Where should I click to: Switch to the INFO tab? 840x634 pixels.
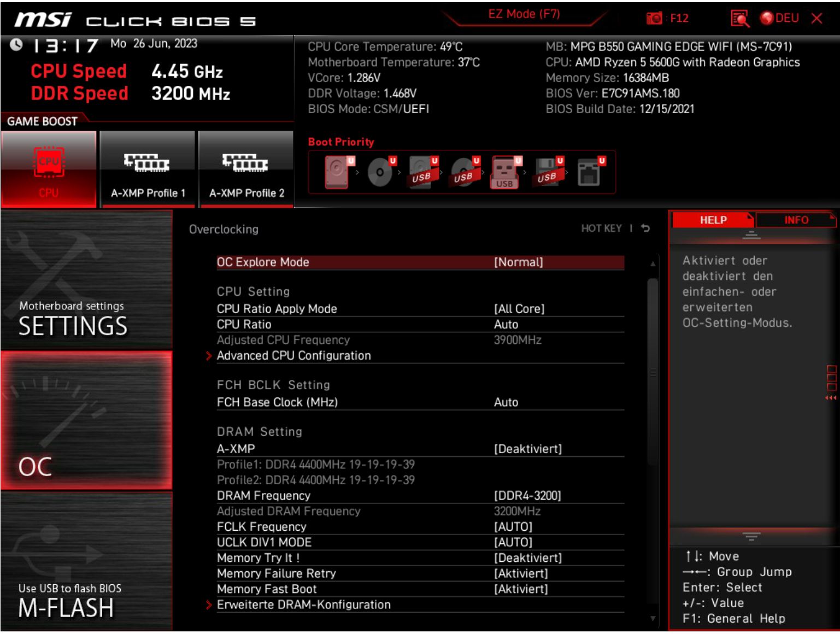click(x=796, y=220)
